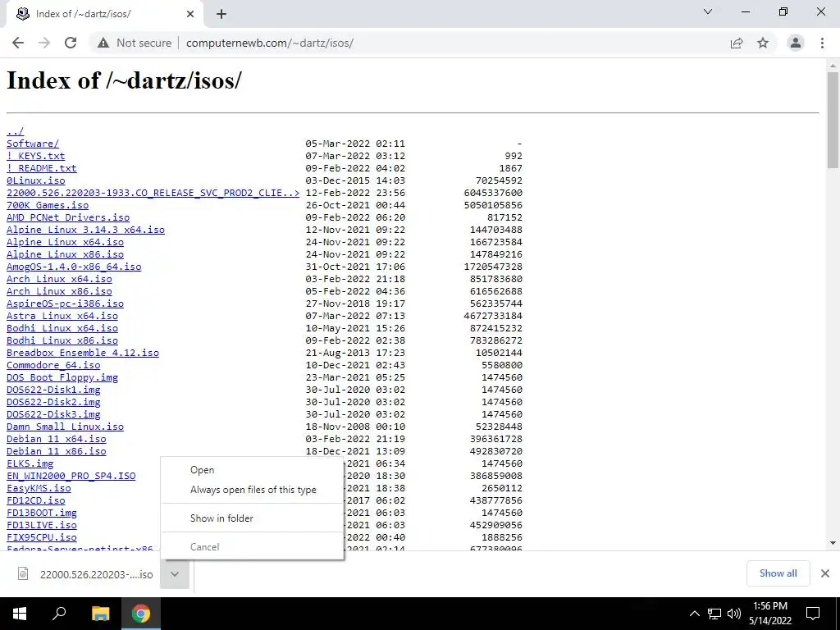This screenshot has width=840, height=630.
Task: Download 0Linux.iso
Action: (x=35, y=180)
